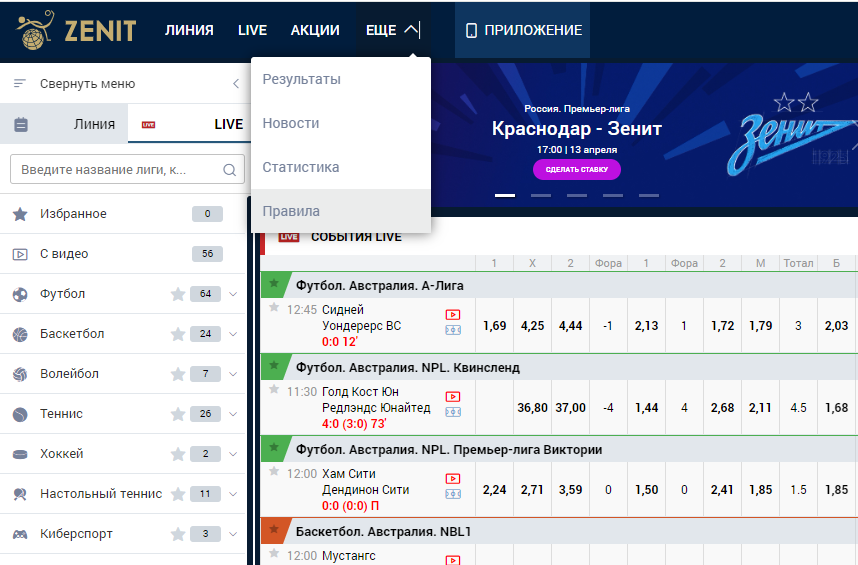Click the phone icon next to ПРИЛОЖЕНИЕ
This screenshot has height=565, width=858.
point(471,30)
